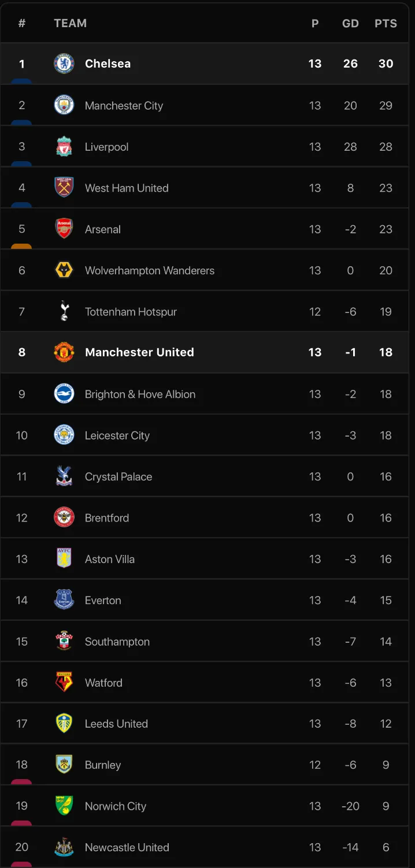Click the Chelsea club crest icon
This screenshot has width=415, height=868.
pyautogui.click(x=64, y=64)
